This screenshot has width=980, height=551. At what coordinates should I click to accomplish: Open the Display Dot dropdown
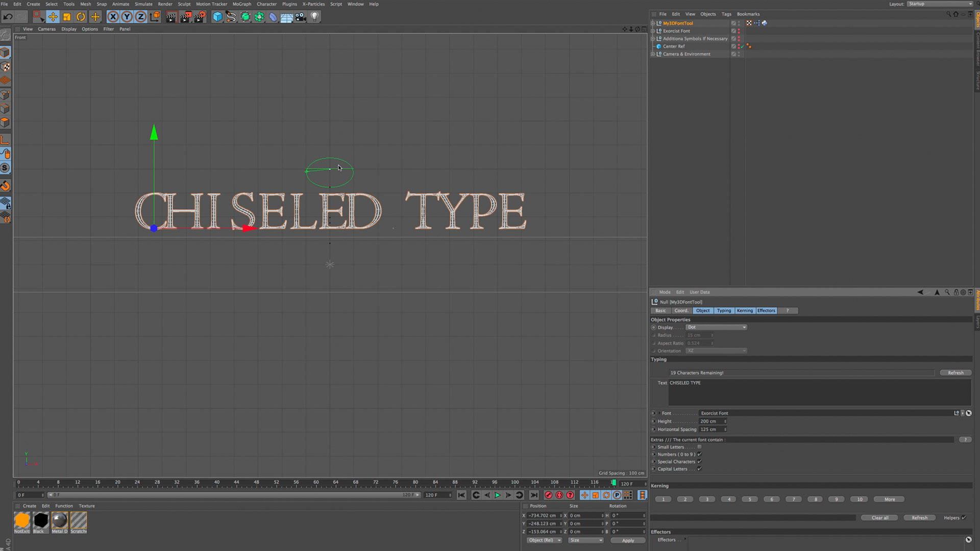coord(716,328)
